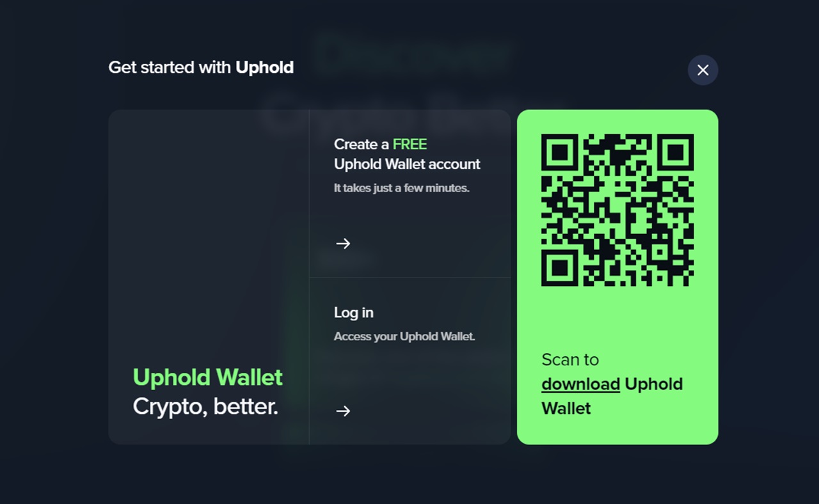
Task: Click the 'Scan to' text on green card
Action: pos(570,359)
